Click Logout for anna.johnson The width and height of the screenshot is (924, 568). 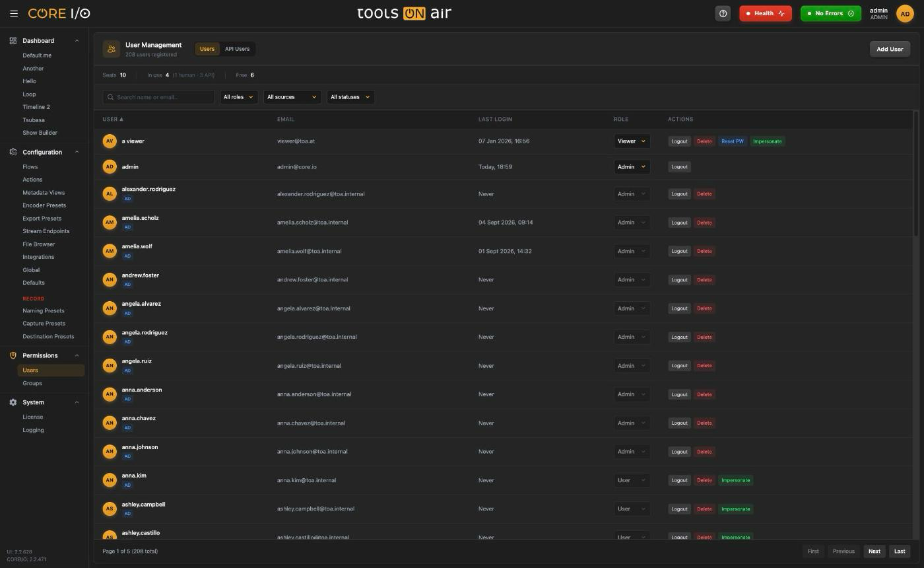coord(679,452)
